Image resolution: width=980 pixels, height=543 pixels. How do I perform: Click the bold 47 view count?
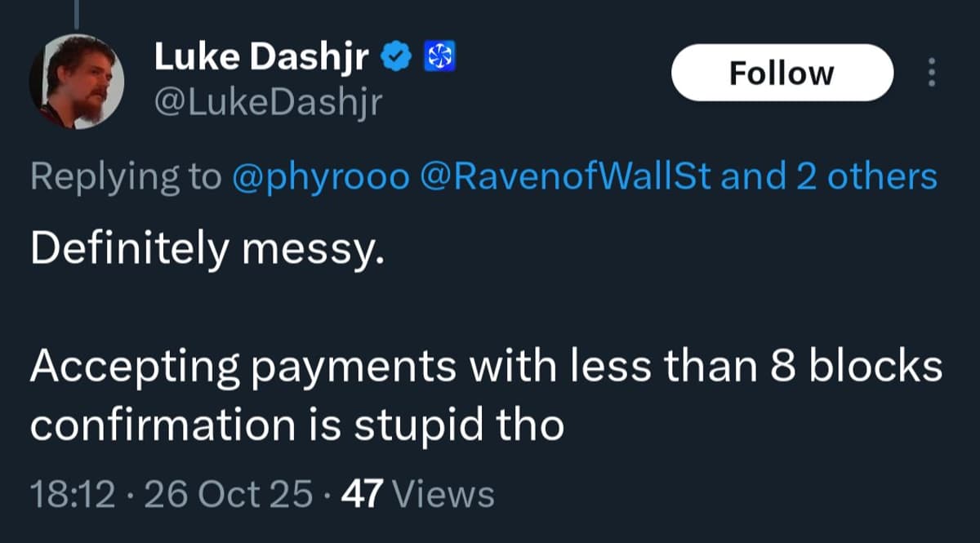coord(363,494)
